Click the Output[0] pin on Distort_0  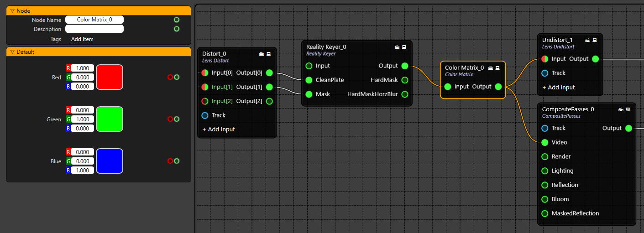[x=269, y=73]
